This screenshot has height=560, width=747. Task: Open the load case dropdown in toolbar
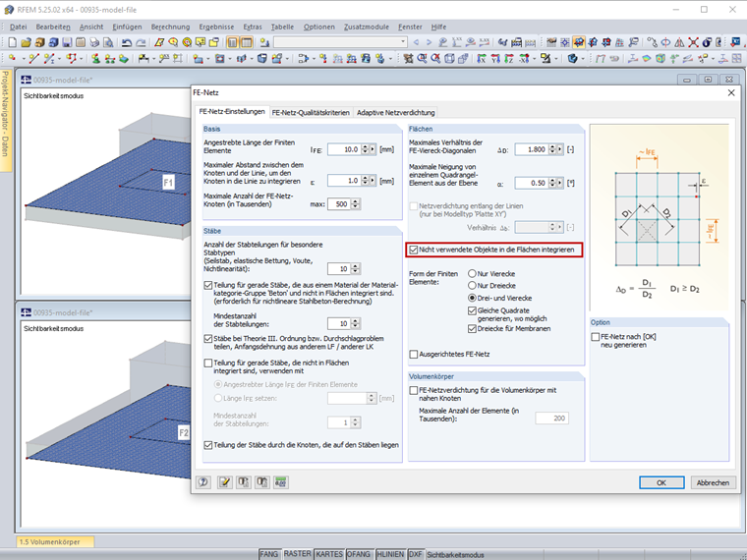pos(403,42)
